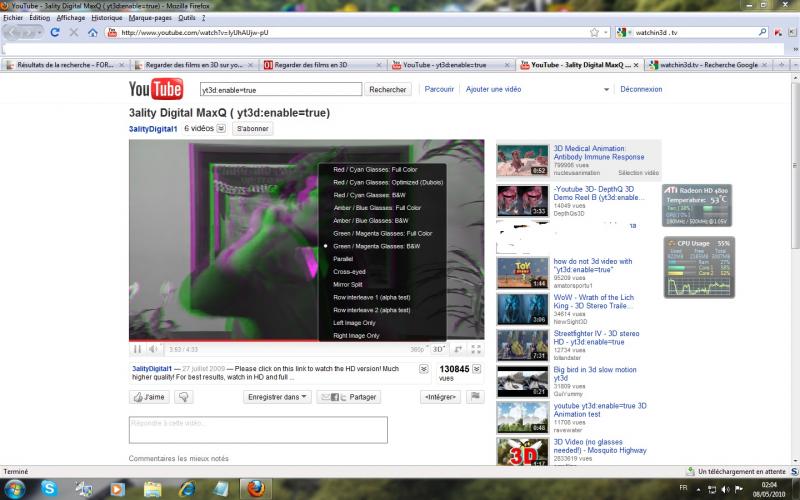Mute the video player volume icon
This screenshot has height=500, width=800.
(x=153, y=349)
